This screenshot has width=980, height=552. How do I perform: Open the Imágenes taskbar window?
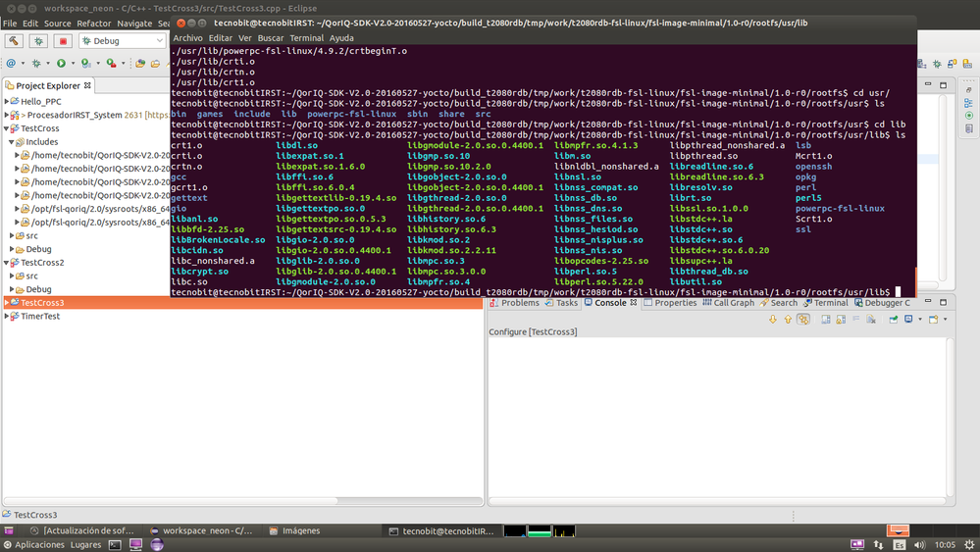click(x=294, y=530)
